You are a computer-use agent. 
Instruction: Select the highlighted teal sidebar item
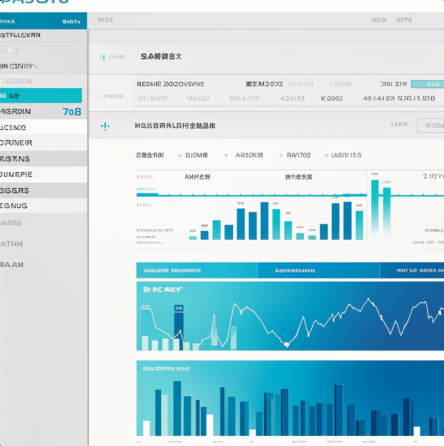pyautogui.click(x=41, y=96)
